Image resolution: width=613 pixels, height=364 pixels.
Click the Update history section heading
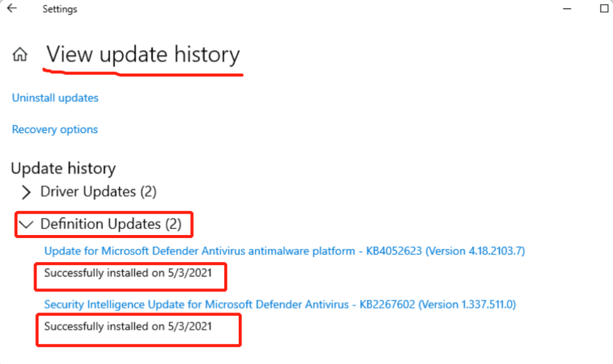click(x=64, y=169)
